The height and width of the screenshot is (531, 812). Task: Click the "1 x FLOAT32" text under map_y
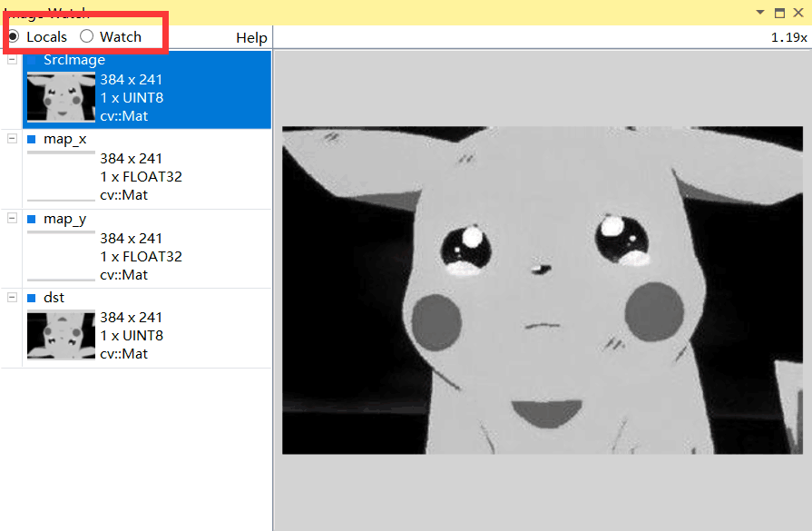[141, 257]
